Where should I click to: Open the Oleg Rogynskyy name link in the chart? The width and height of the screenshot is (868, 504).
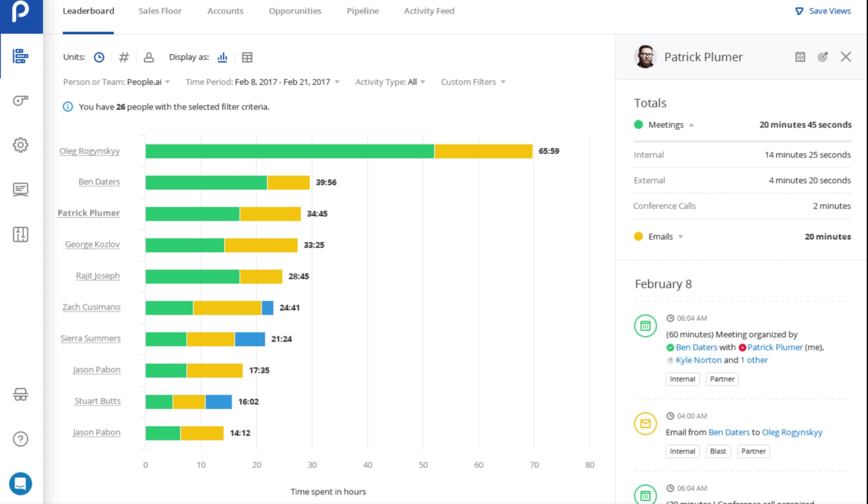tap(89, 151)
